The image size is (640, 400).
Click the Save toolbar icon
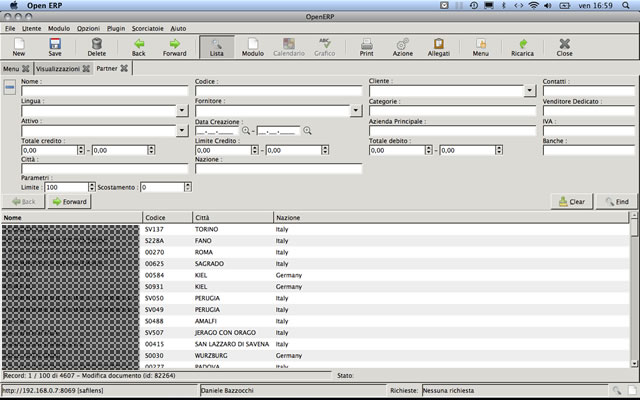click(55, 47)
